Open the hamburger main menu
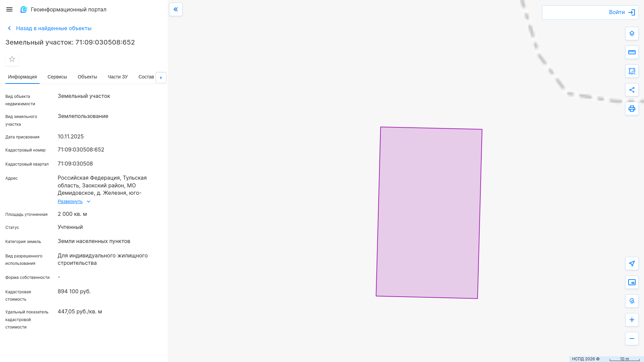This screenshot has width=644, height=362. pyautogui.click(x=9, y=9)
